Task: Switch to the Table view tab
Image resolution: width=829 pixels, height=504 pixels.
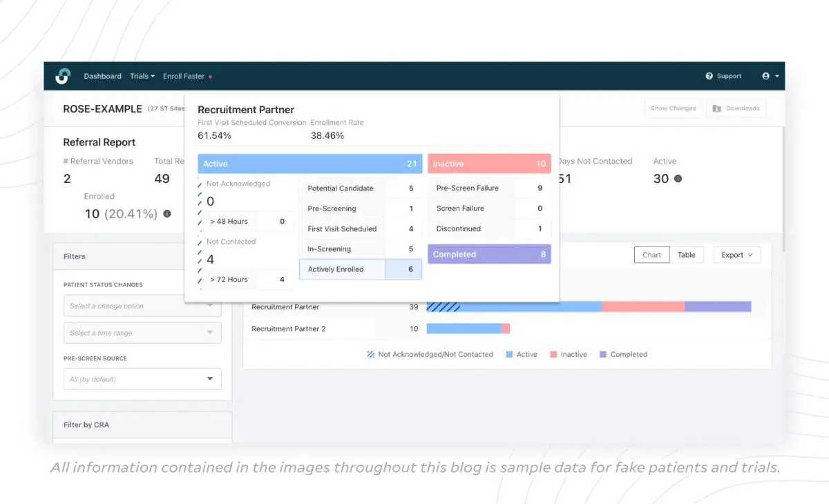Action: (x=687, y=255)
